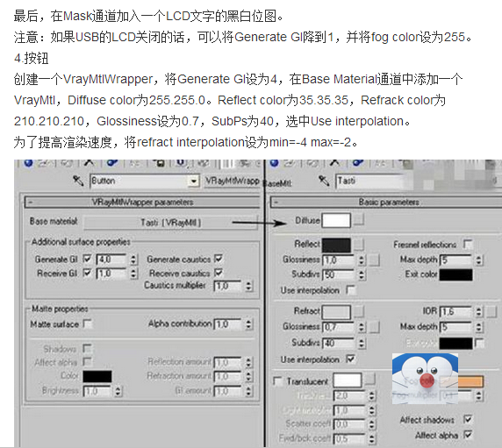Open the black reflection Exit color swatch

point(455,274)
